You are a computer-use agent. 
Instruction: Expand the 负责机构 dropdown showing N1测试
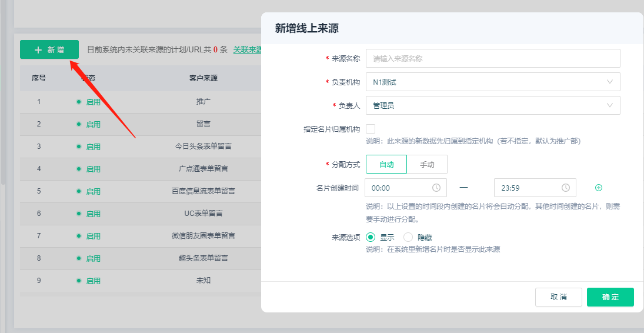492,82
